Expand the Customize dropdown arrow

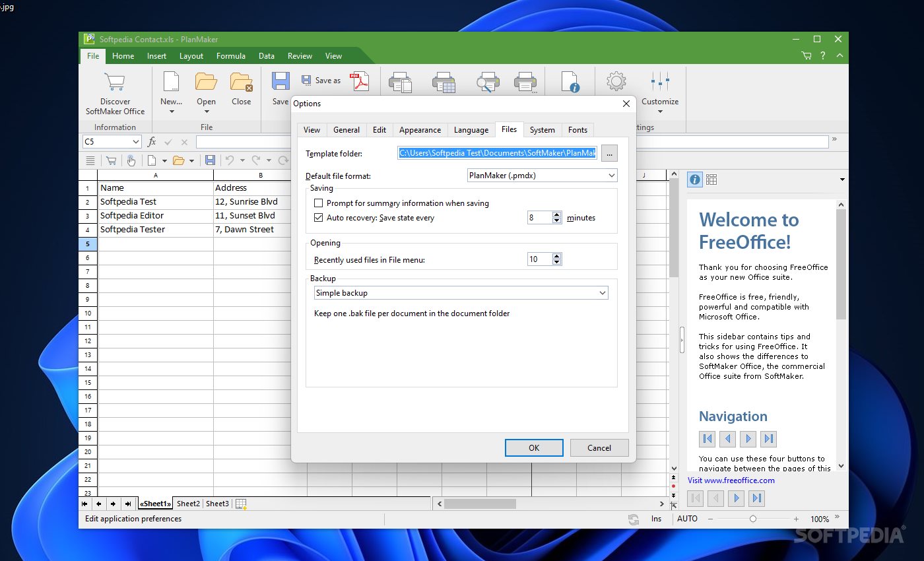tap(660, 112)
